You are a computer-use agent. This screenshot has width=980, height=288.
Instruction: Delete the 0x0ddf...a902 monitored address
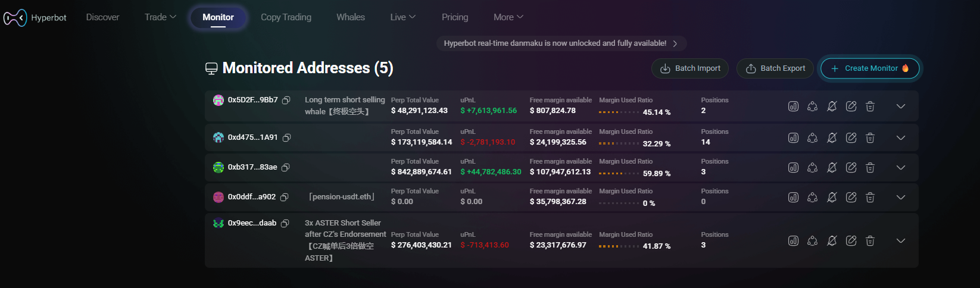pyautogui.click(x=870, y=198)
